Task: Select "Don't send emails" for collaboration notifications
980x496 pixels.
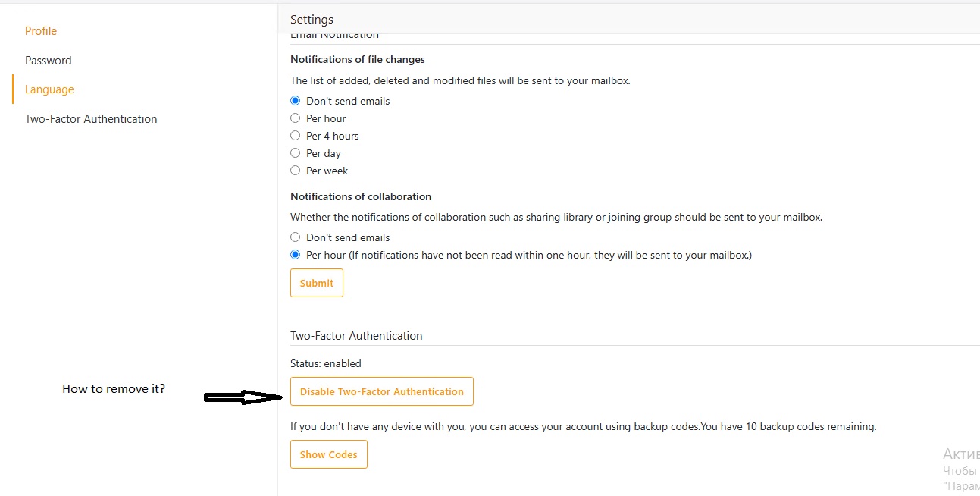Action: click(x=296, y=237)
